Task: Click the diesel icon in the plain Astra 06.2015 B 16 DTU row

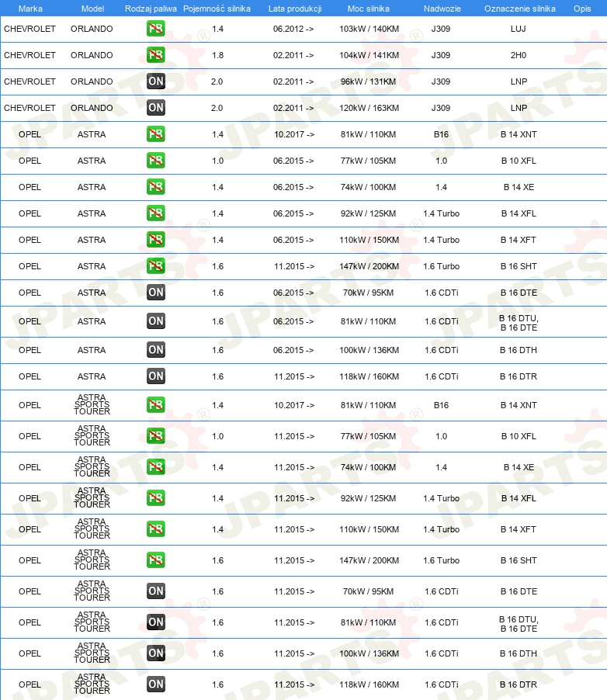Action: click(x=155, y=321)
